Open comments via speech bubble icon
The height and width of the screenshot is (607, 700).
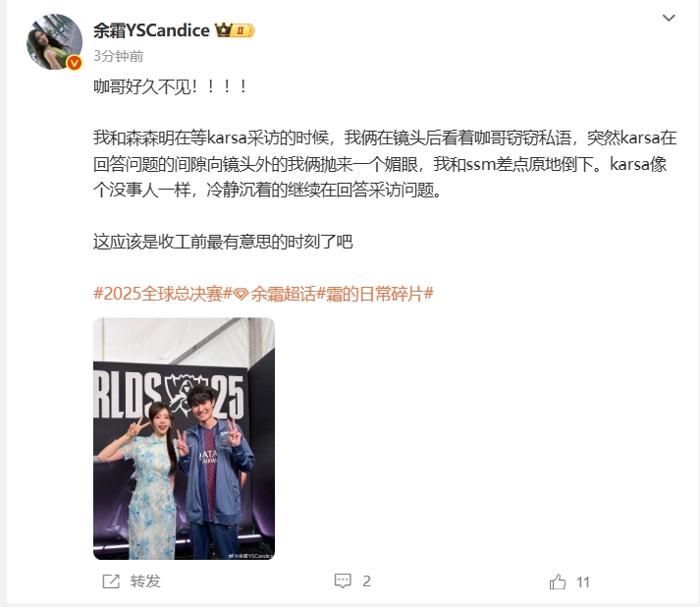pyautogui.click(x=343, y=580)
